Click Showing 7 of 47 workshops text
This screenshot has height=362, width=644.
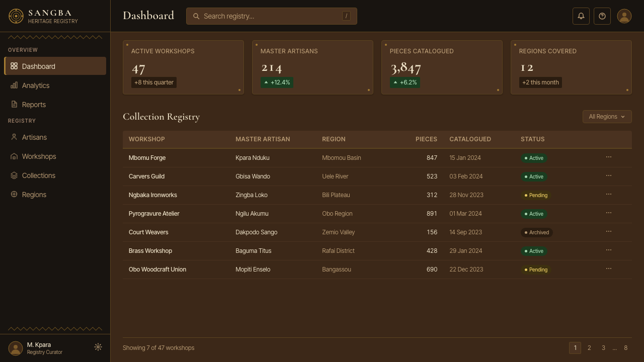tap(158, 348)
